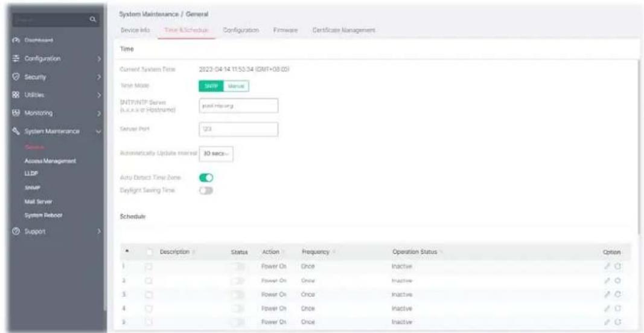Reset schedule row 2 using refresh icon
This screenshot has height=333, width=644.
tap(616, 280)
